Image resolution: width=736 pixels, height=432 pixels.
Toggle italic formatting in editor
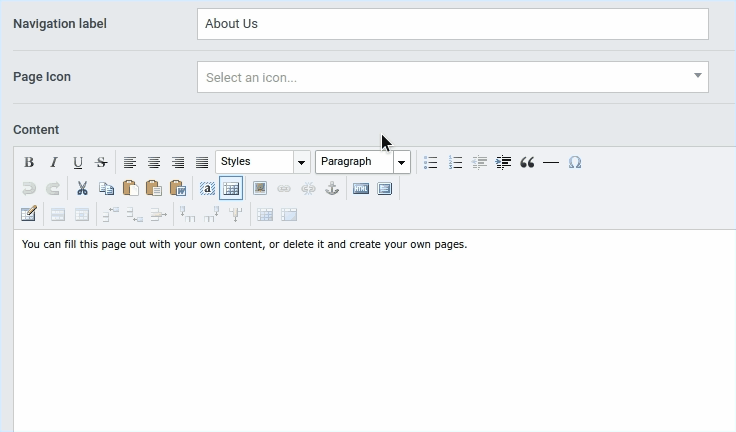(54, 162)
